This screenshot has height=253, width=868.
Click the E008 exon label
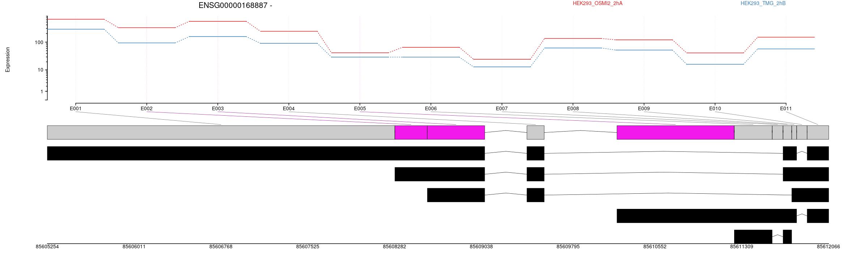pyautogui.click(x=573, y=108)
